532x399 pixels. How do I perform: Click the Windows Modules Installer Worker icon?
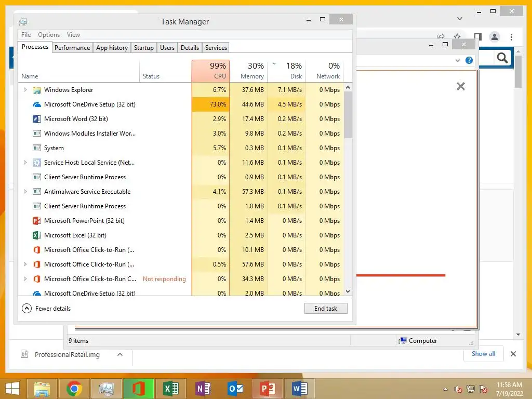click(37, 134)
